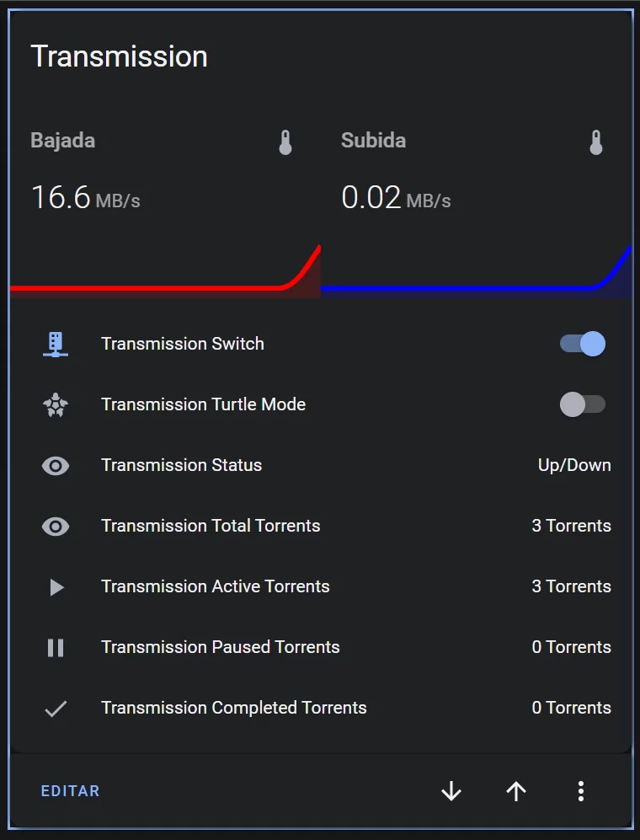
Task: Click the pause icon for Paused Torrents
Action: [56, 648]
